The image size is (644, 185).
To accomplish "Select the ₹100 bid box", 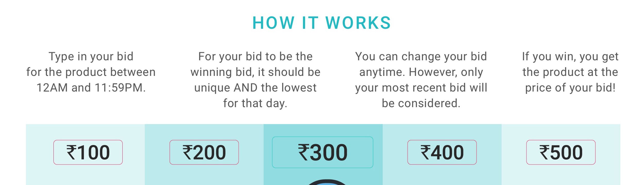I will point(88,152).
